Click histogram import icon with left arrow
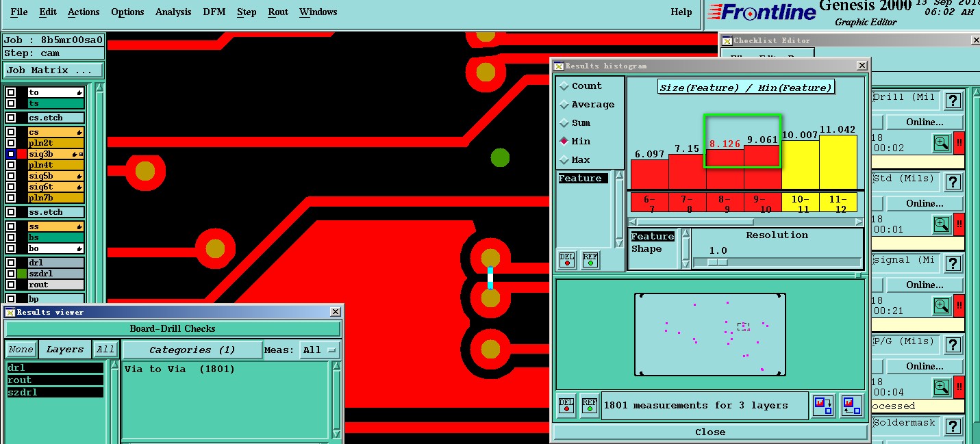980x444 pixels. tap(852, 405)
